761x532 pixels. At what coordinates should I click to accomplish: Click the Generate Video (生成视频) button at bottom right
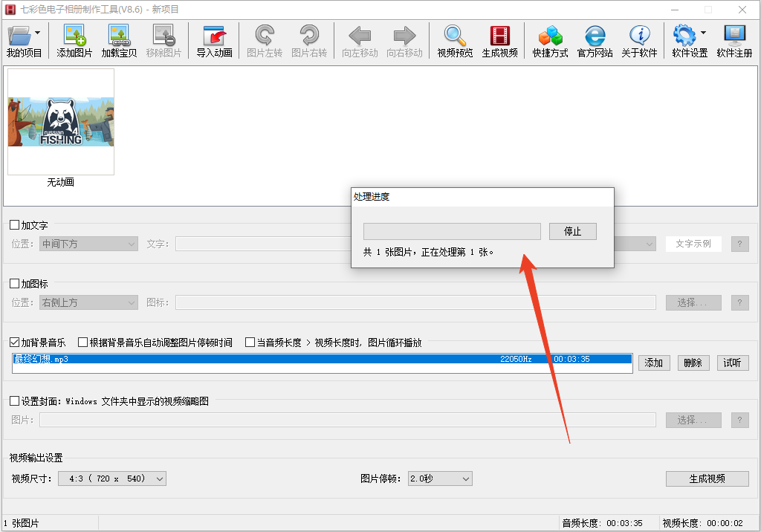[707, 479]
